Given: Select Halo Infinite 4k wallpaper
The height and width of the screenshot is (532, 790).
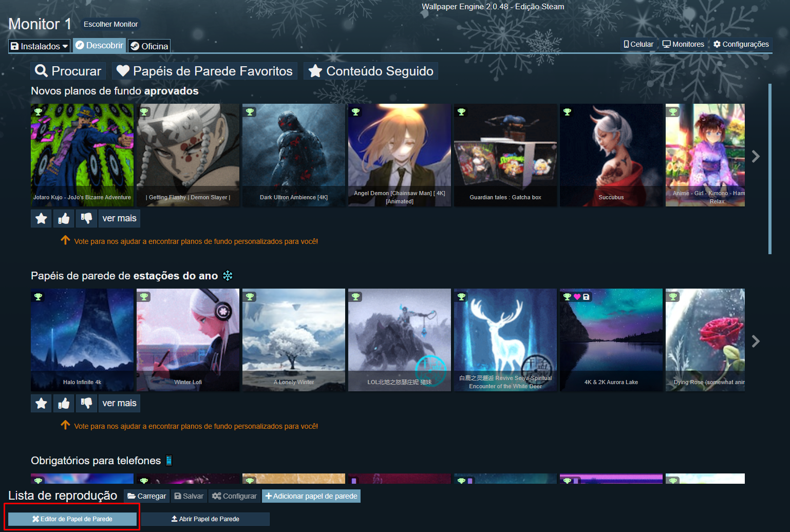Looking at the screenshot, I should pyautogui.click(x=82, y=340).
